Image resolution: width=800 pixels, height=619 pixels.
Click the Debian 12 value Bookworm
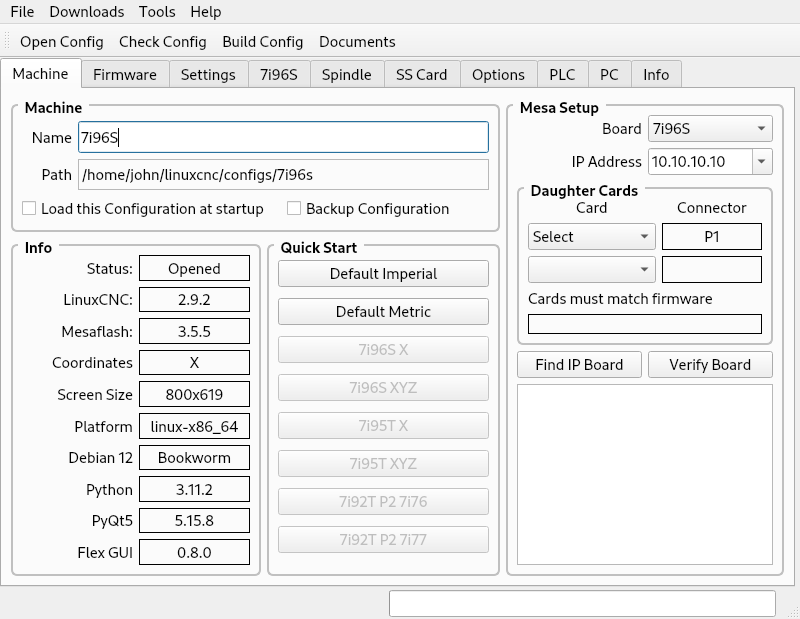194,458
